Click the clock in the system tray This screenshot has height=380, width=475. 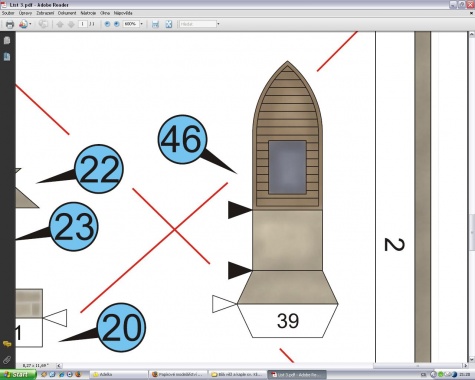coord(466,375)
